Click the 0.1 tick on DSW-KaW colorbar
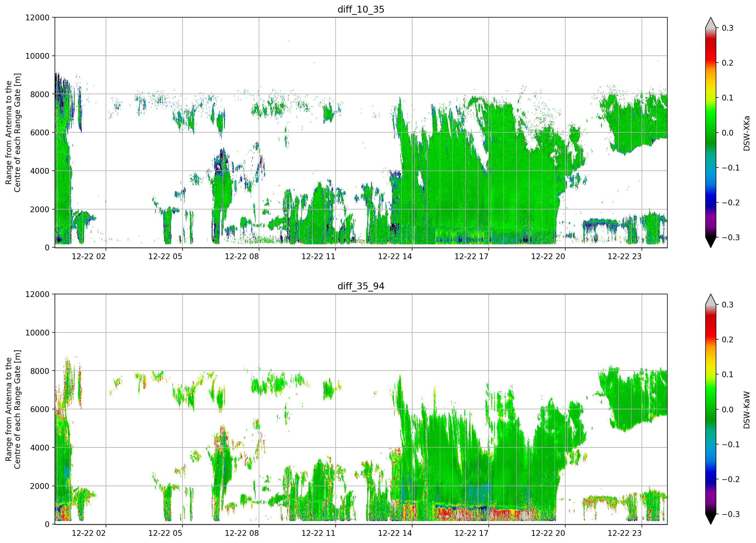Viewport: 756px width, 543px height. point(728,374)
